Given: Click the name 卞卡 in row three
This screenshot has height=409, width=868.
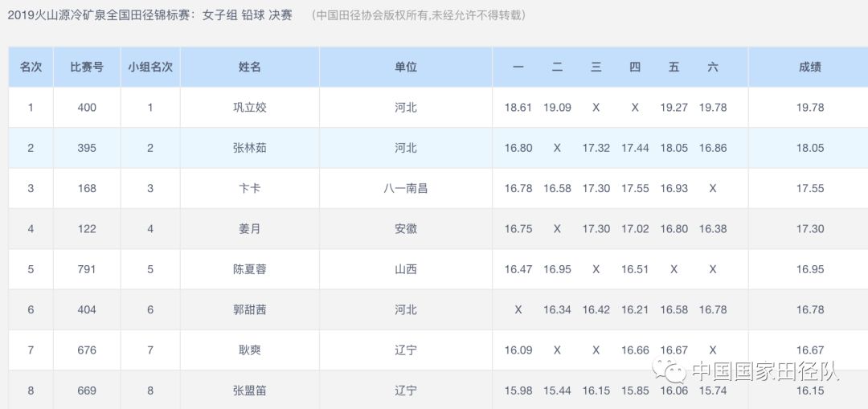Looking at the screenshot, I should pyautogui.click(x=250, y=188).
